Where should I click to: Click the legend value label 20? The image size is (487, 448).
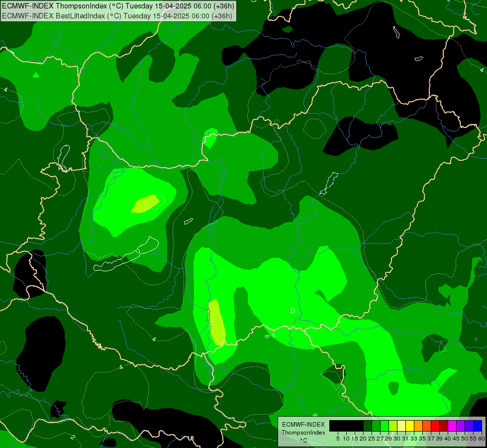tap(363, 439)
